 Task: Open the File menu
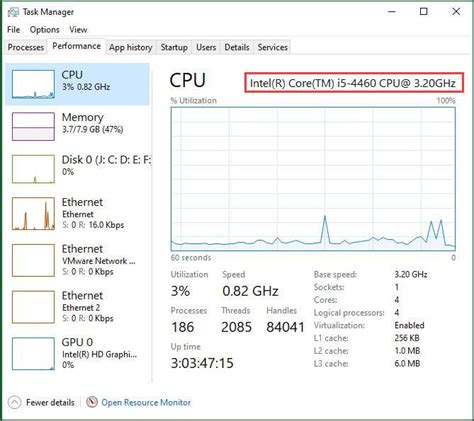tap(14, 30)
